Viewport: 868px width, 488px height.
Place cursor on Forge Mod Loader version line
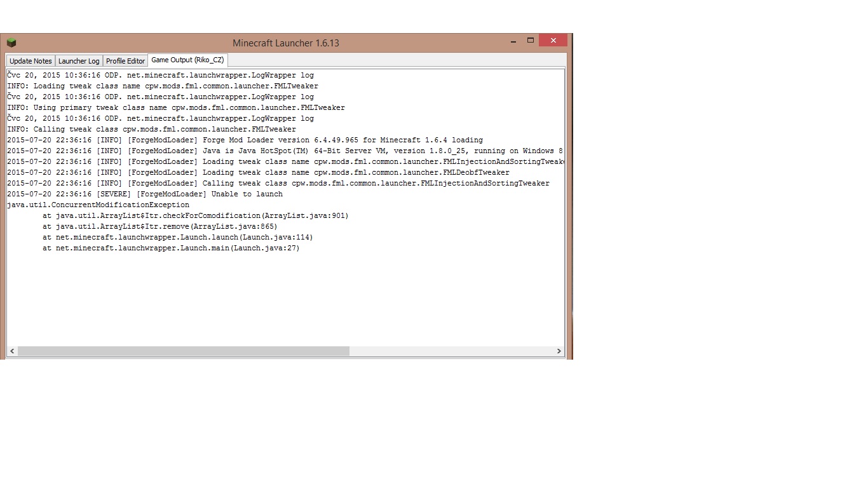pyautogui.click(x=245, y=140)
